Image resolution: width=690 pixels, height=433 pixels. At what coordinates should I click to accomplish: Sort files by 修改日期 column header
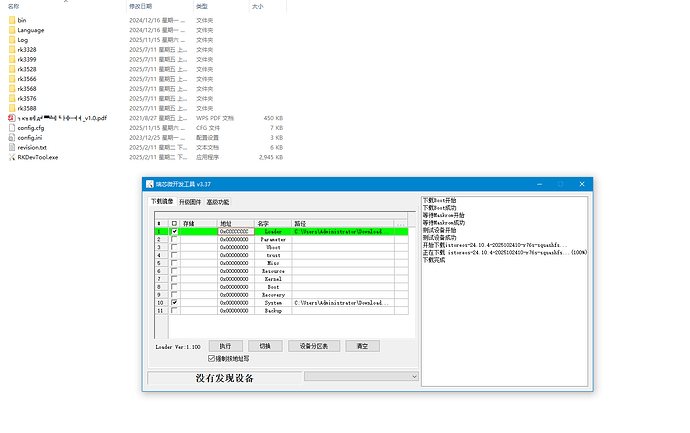click(x=142, y=6)
